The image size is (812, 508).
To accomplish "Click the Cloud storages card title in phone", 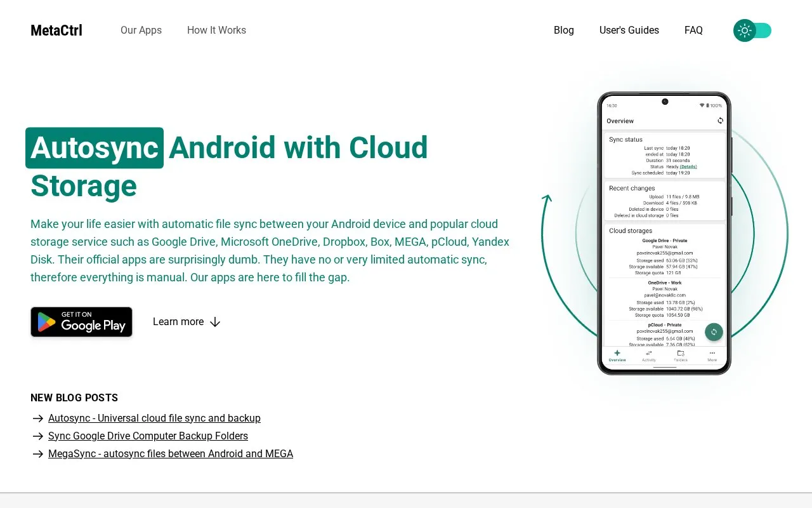I will pos(631,231).
